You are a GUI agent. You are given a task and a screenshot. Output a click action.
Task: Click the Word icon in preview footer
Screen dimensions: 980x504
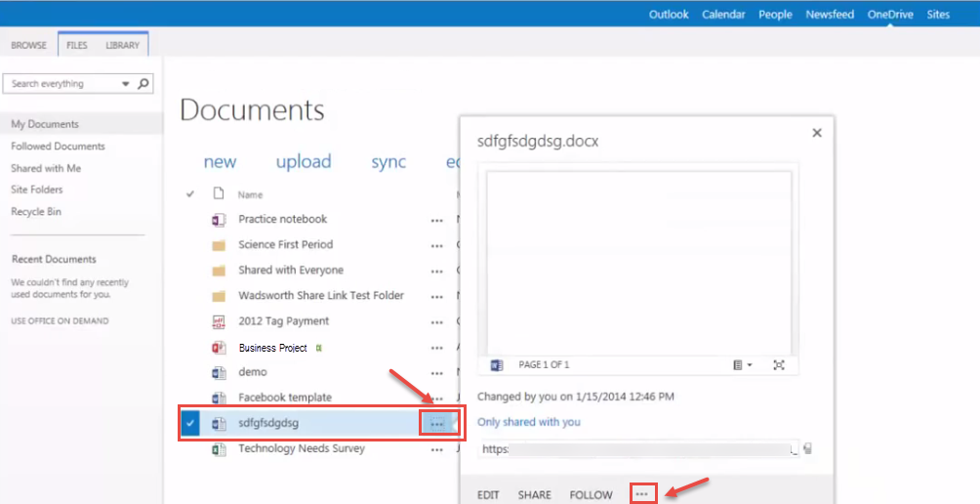[497, 365]
